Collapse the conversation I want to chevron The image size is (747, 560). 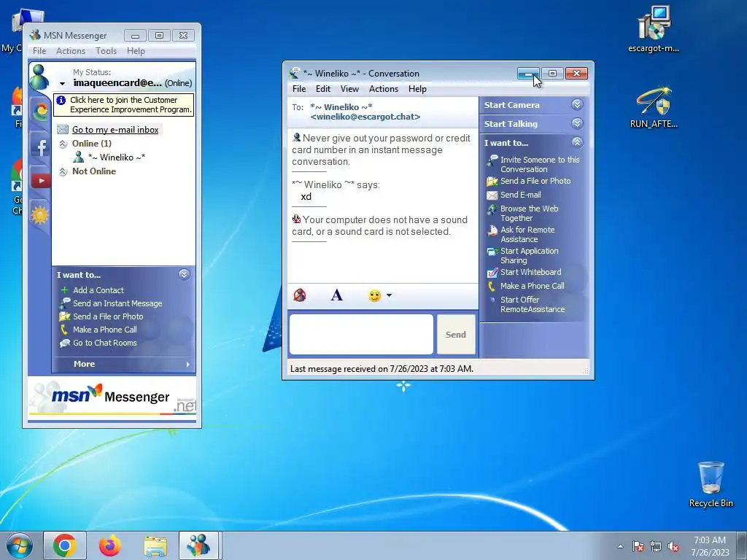point(577,142)
